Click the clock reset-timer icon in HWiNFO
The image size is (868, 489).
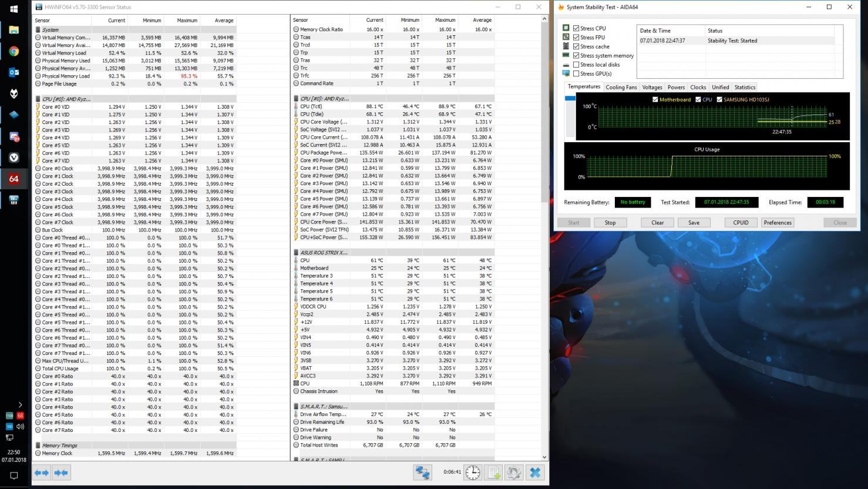point(473,473)
